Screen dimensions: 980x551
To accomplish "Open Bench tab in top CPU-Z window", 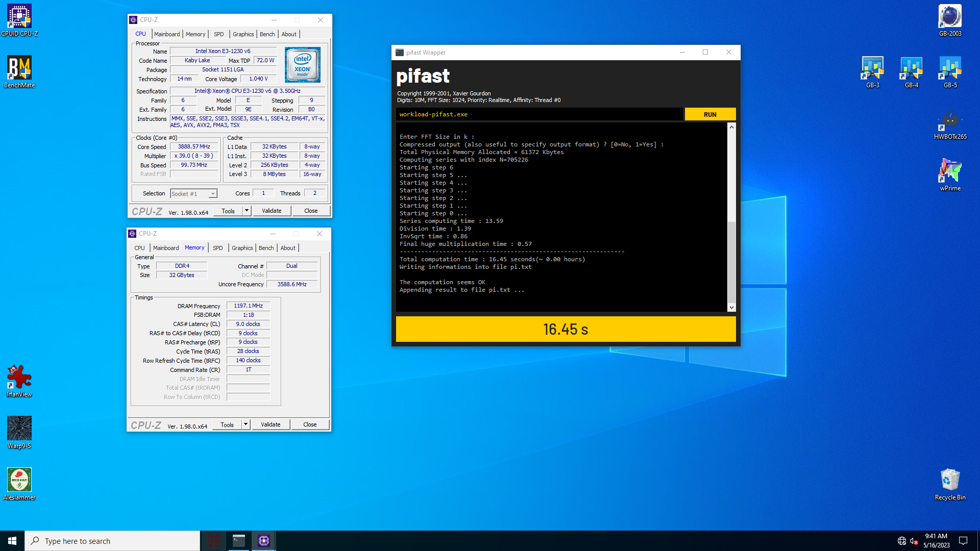I will click(x=267, y=34).
